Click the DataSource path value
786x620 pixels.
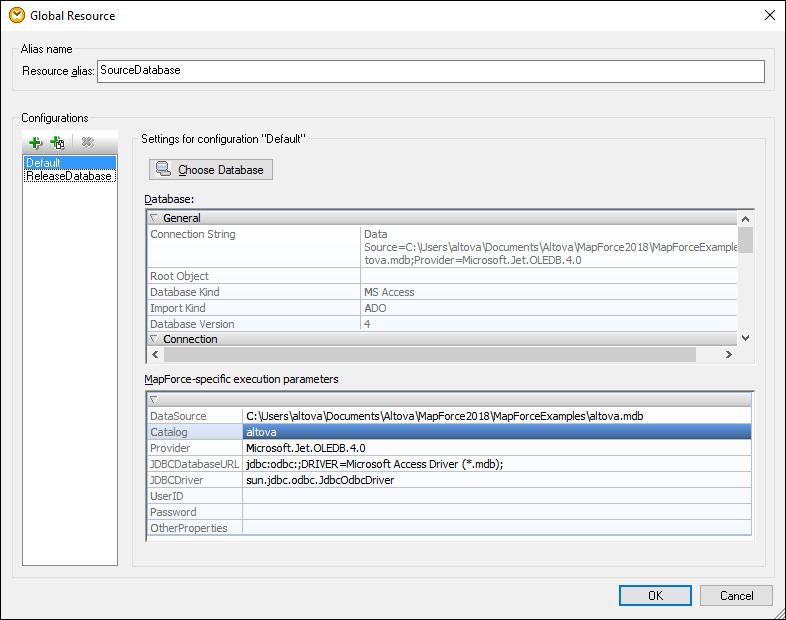click(x=450, y=416)
